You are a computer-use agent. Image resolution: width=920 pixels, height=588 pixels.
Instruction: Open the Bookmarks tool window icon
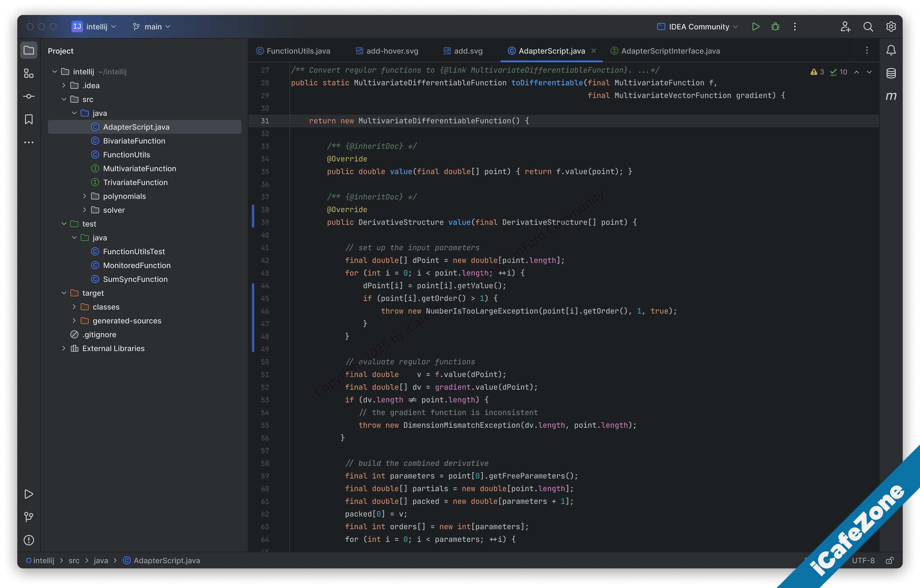pyautogui.click(x=29, y=119)
